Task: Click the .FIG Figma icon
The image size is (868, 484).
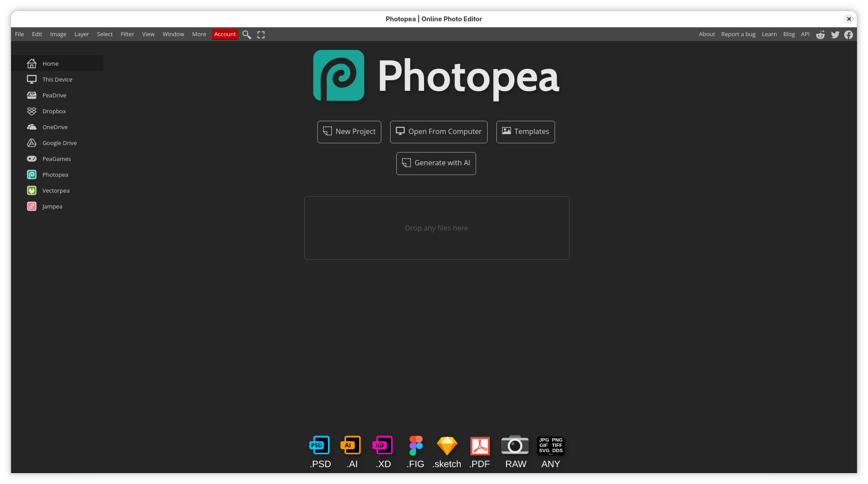Action: pyautogui.click(x=415, y=446)
